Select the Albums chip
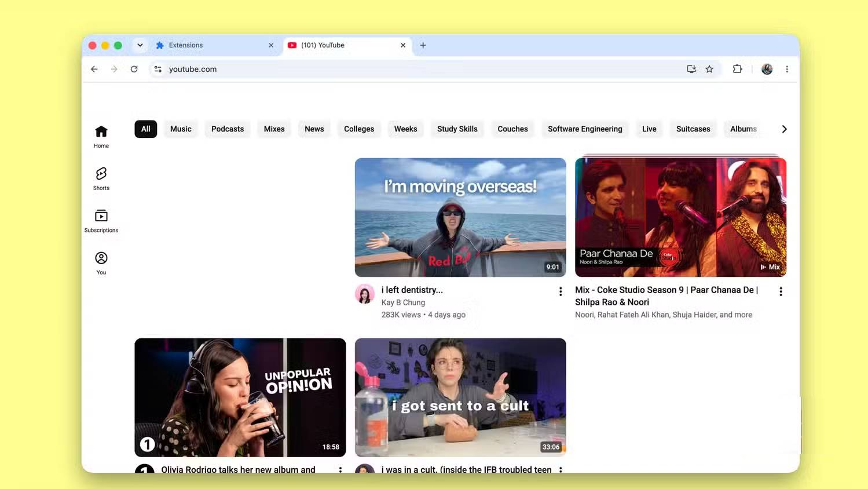 [744, 129]
